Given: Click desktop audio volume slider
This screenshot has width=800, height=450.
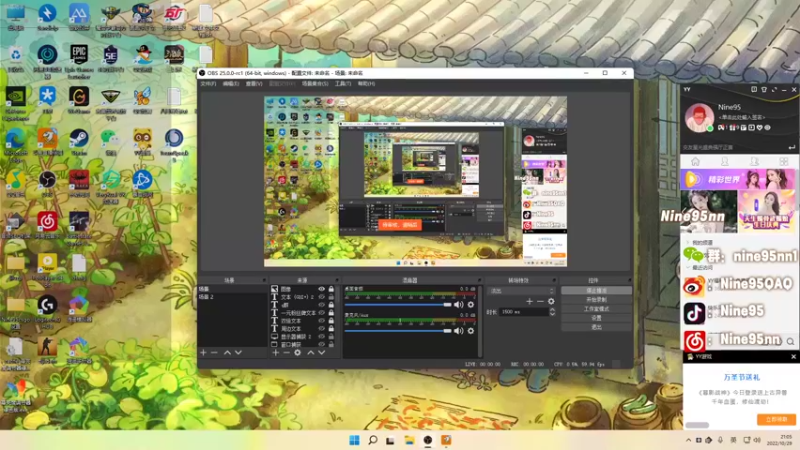Looking at the screenshot, I should point(398,305).
